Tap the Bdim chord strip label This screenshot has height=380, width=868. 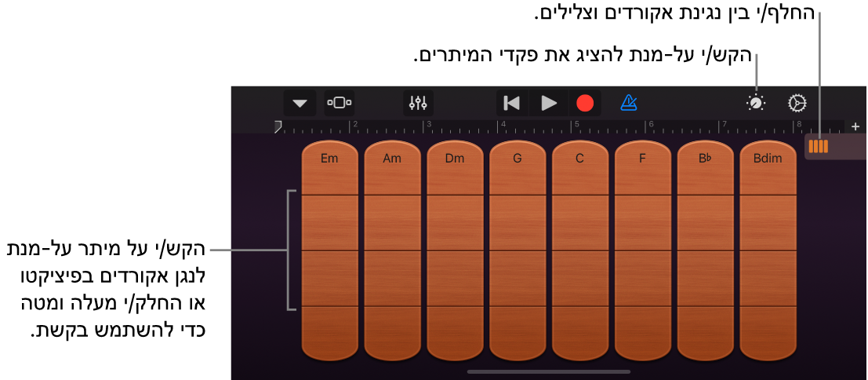coord(768,159)
